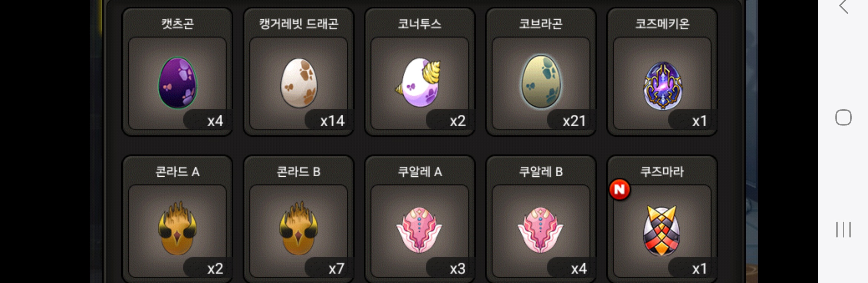Select the spotted 캥거레빗 드래곤 egg
This screenshot has height=283, width=868.
pyautogui.click(x=299, y=83)
